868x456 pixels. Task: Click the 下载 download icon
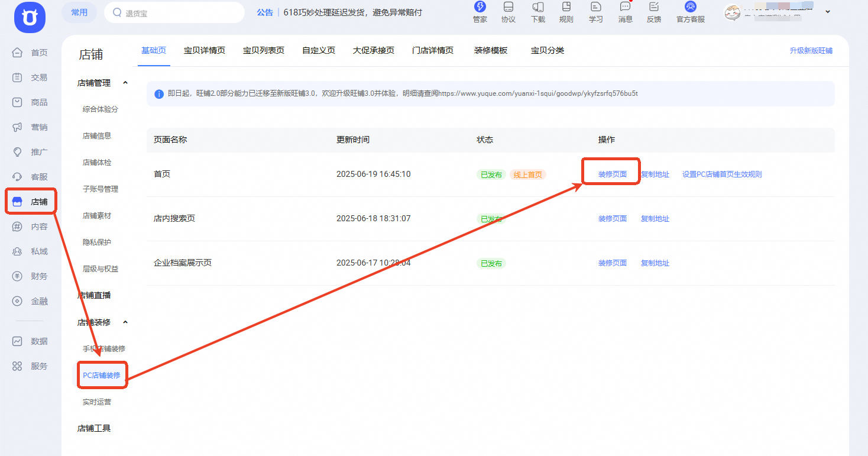point(538,7)
